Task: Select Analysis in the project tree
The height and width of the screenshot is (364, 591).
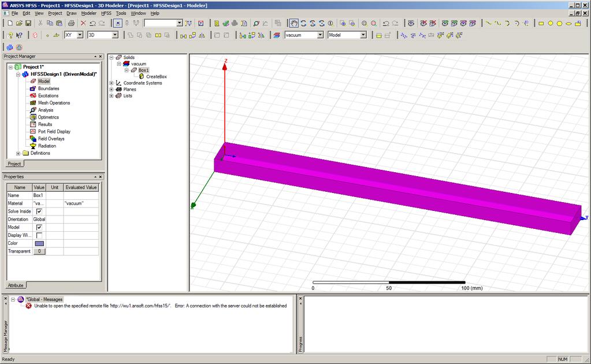Action: [x=45, y=110]
